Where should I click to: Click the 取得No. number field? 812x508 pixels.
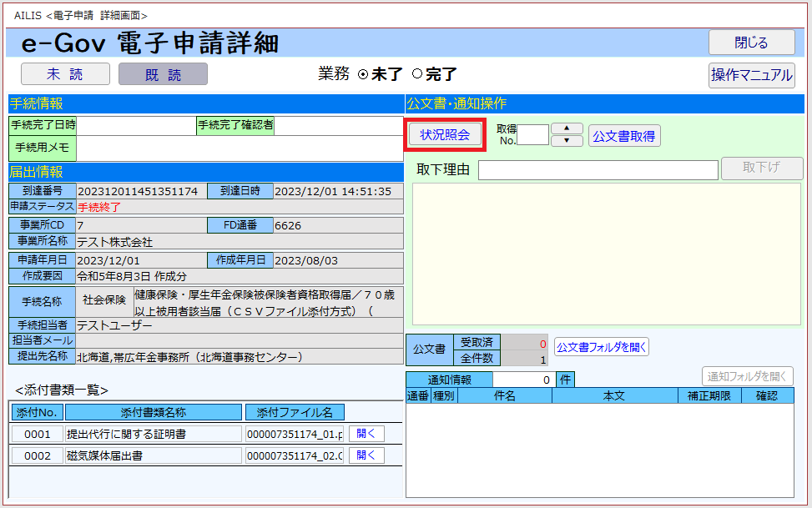[533, 135]
